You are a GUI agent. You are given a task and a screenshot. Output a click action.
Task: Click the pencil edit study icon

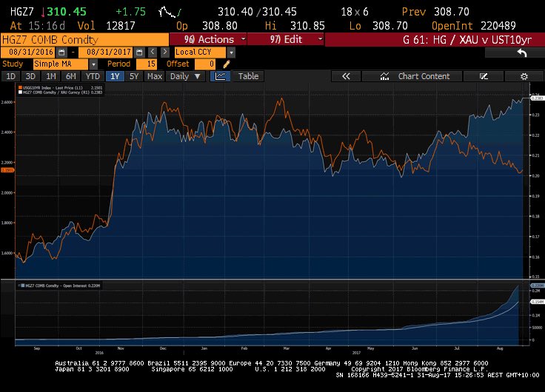point(227,64)
